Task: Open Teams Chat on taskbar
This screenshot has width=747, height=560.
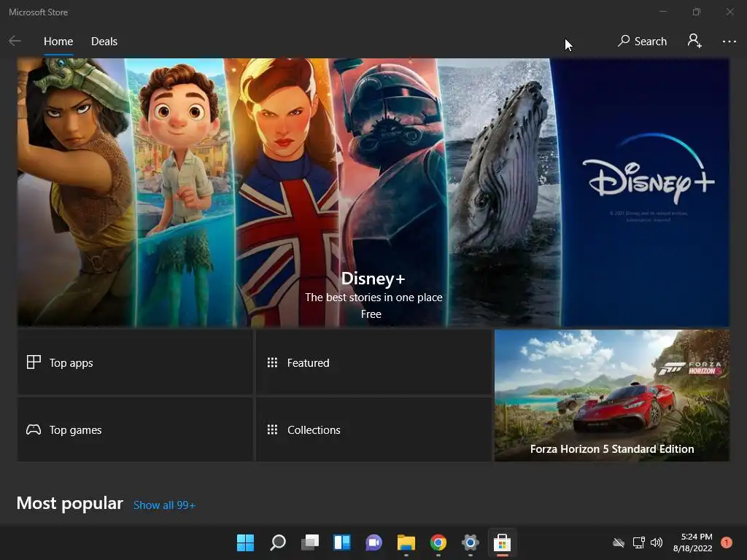Action: (x=374, y=542)
